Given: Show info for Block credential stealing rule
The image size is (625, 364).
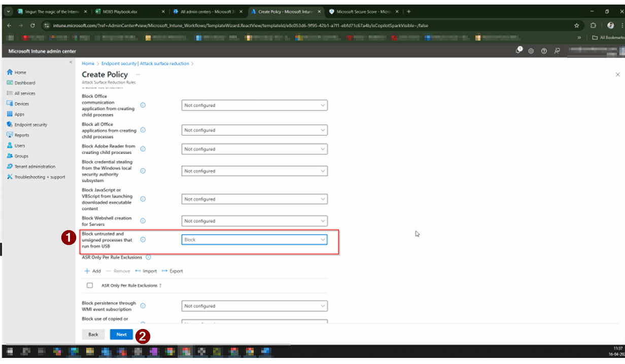Looking at the screenshot, I should pyautogui.click(x=143, y=171).
